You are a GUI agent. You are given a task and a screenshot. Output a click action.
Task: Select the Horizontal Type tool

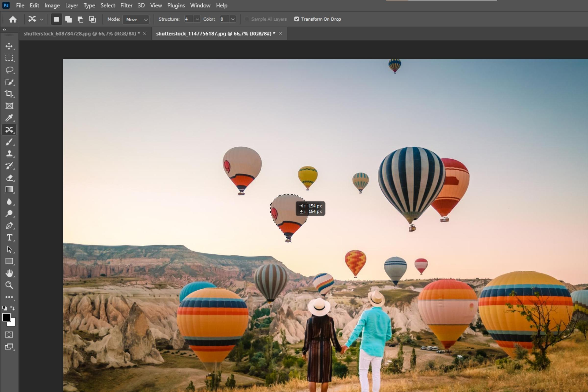point(9,237)
